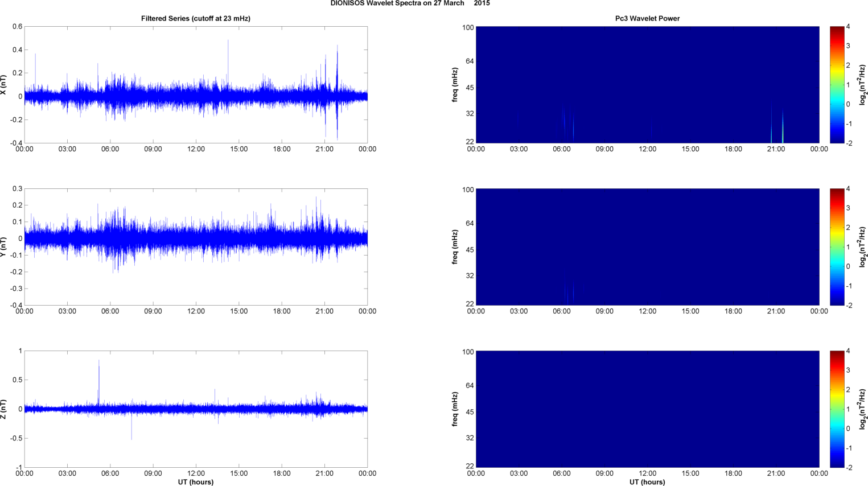Click the 0 label on the middle colorbar
868x486 pixels.
coord(848,266)
